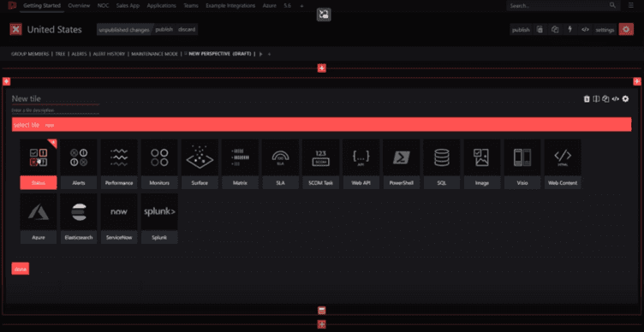
Task: Click the tile's split columns icon
Action: pyautogui.click(x=596, y=99)
